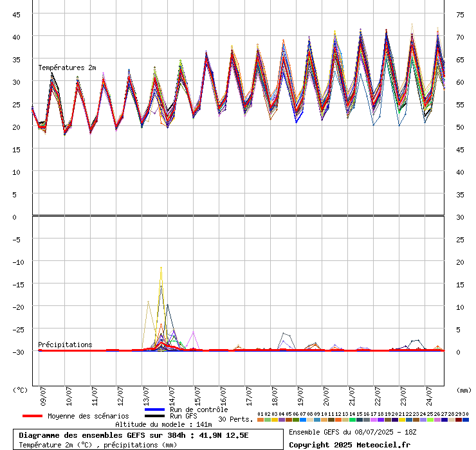476x450 pixels.
Task: Click the 'Précipitations' chart label
Action: (65, 345)
